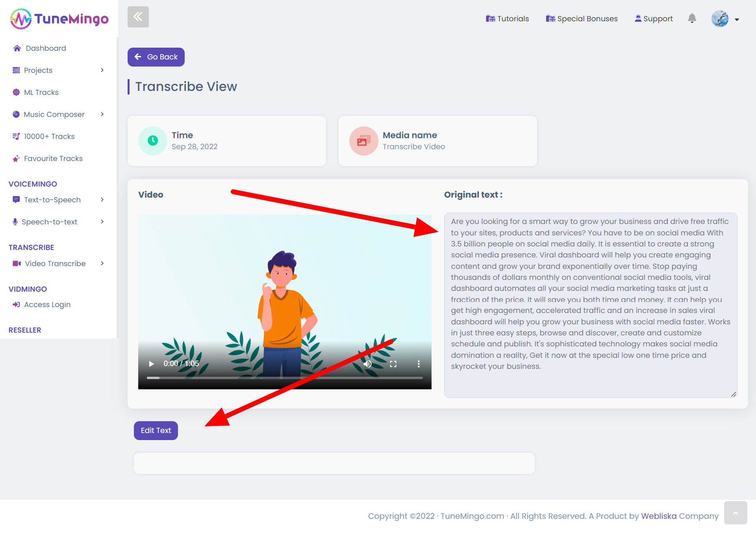The width and height of the screenshot is (756, 533).
Task: Open Dashboard home icon
Action: tap(17, 48)
